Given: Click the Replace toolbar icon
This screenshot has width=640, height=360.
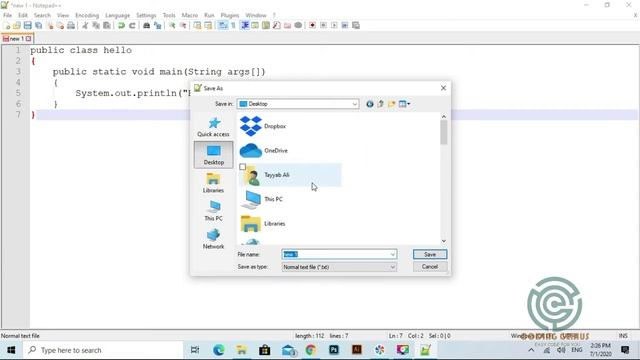Looking at the screenshot, I should tap(158, 25).
